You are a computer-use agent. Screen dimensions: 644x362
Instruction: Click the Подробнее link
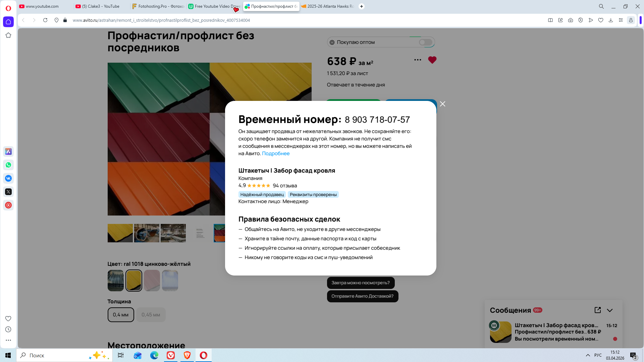(x=275, y=154)
